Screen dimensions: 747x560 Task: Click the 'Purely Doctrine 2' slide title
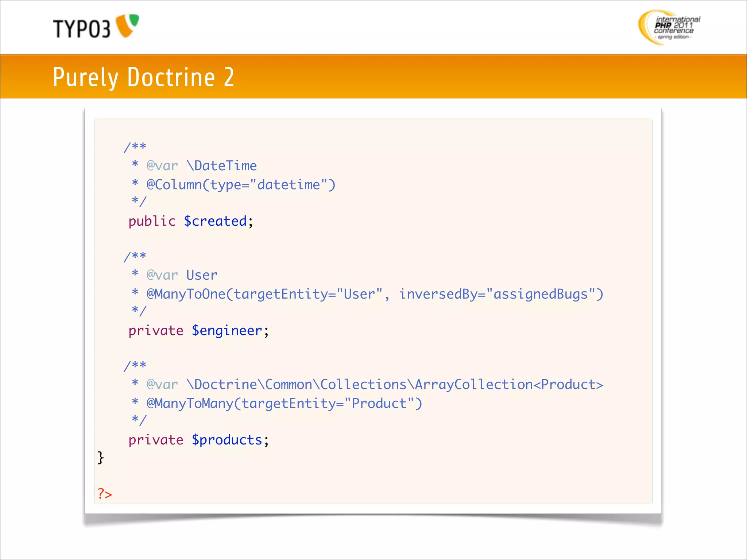[x=143, y=77]
